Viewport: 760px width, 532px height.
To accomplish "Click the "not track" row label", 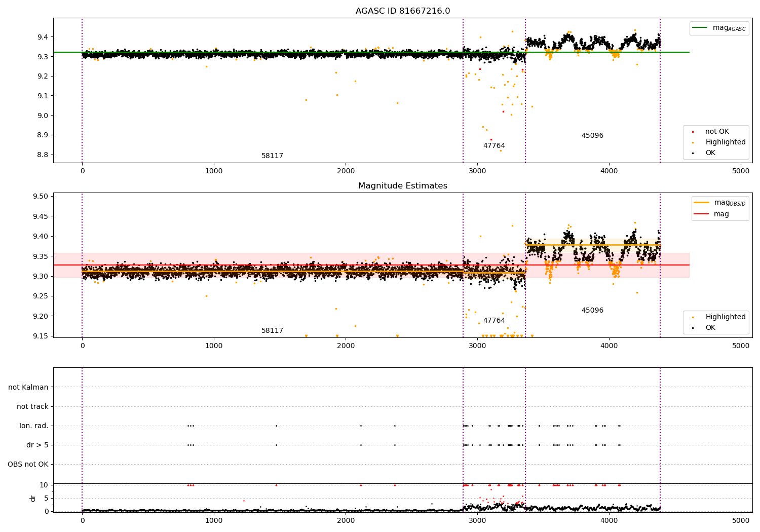I will [x=32, y=406].
